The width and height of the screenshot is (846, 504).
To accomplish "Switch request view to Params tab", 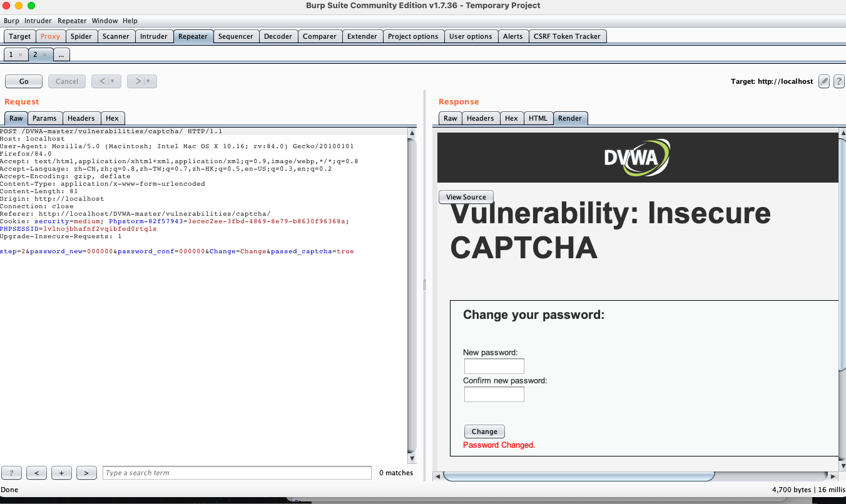I will tap(44, 118).
